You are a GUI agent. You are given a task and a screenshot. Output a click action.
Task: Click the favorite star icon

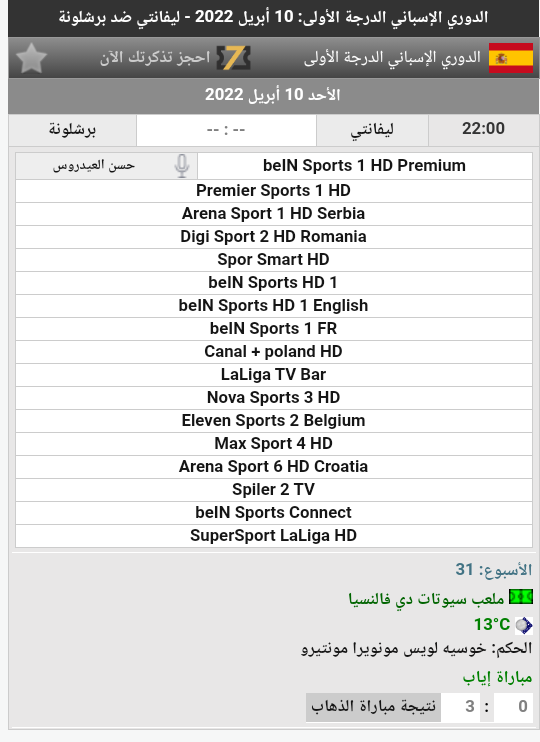(x=31, y=58)
